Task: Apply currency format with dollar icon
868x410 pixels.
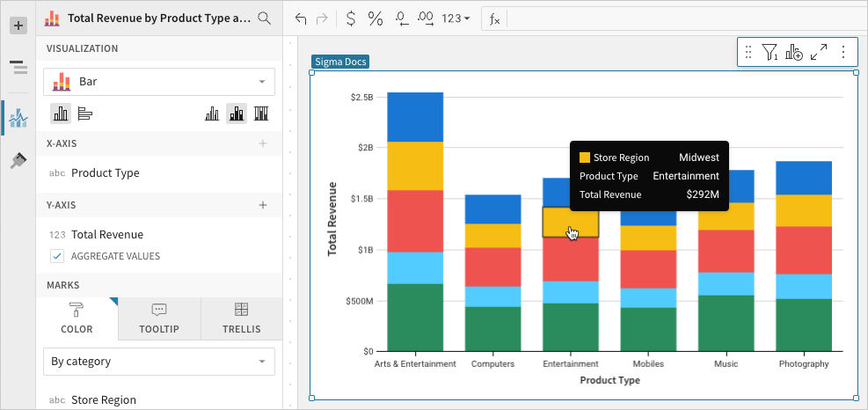Action: point(351,18)
